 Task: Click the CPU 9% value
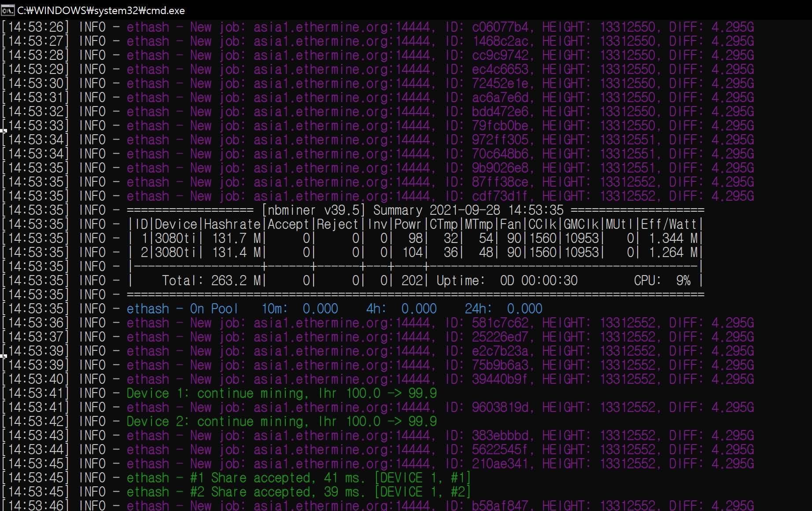point(683,281)
